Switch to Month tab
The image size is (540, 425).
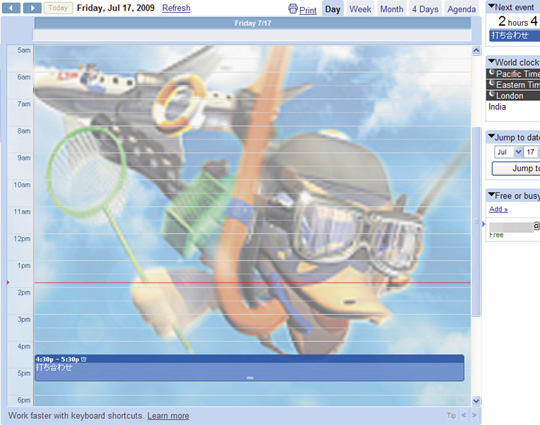[392, 9]
